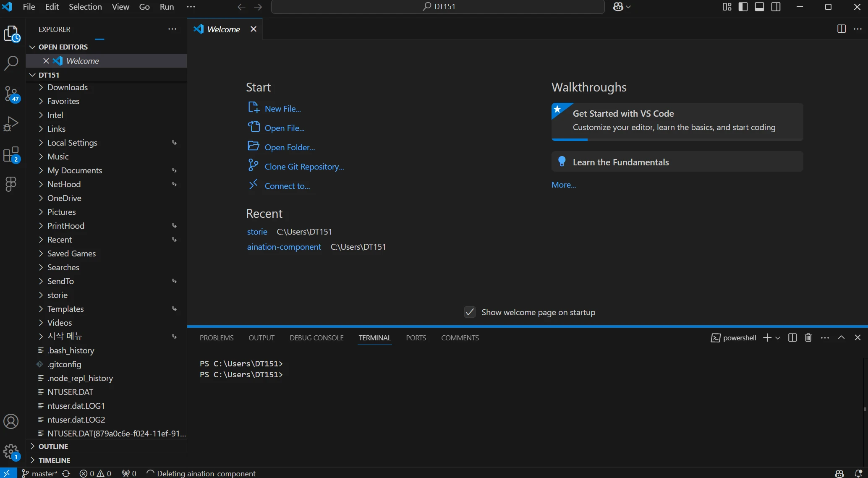Open the Manage gear icon

coord(11,452)
